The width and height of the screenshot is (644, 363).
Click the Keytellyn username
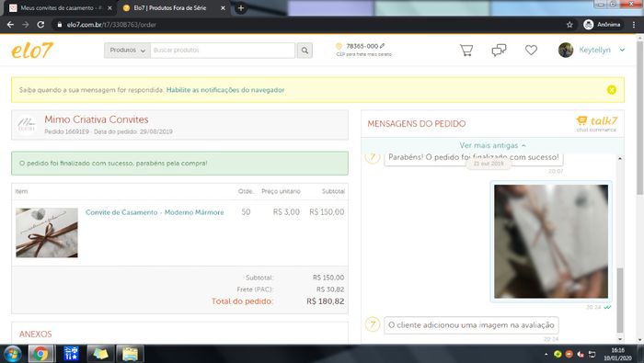[x=594, y=50]
